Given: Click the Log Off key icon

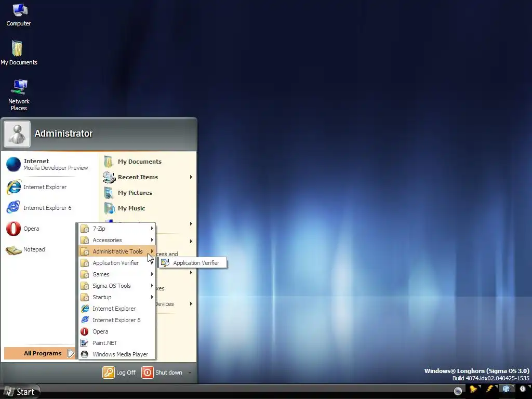Looking at the screenshot, I should click(x=108, y=372).
